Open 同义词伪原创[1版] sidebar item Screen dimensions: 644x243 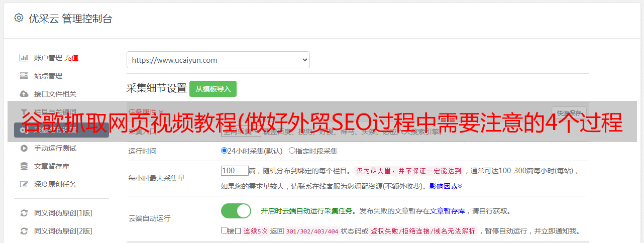(x=63, y=213)
